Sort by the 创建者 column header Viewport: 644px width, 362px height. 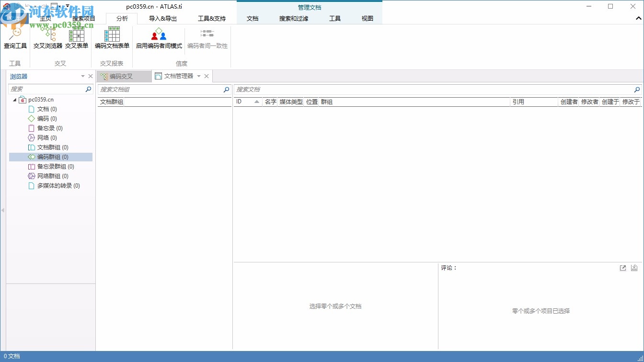[569, 102]
